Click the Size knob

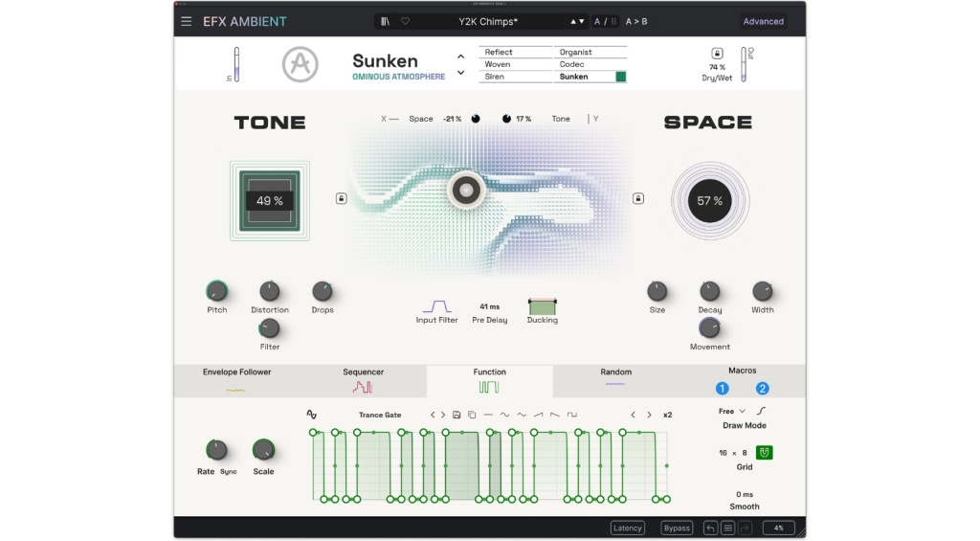tap(657, 291)
